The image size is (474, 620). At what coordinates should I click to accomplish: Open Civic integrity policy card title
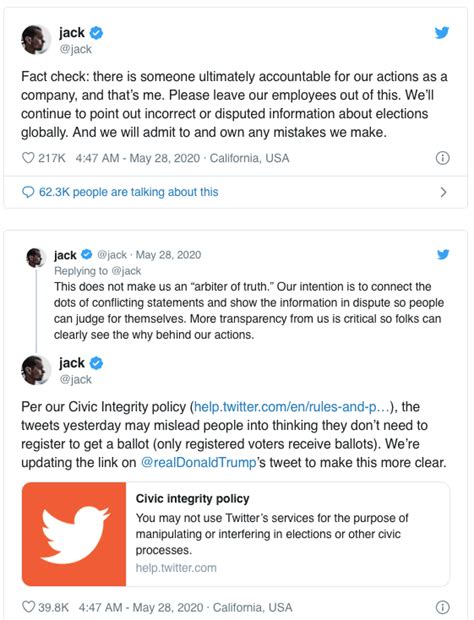tap(193, 499)
